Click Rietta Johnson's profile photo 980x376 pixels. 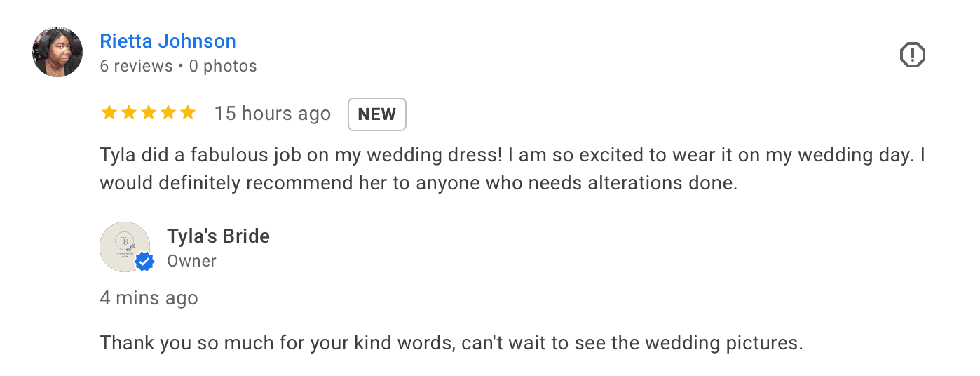[x=57, y=52]
